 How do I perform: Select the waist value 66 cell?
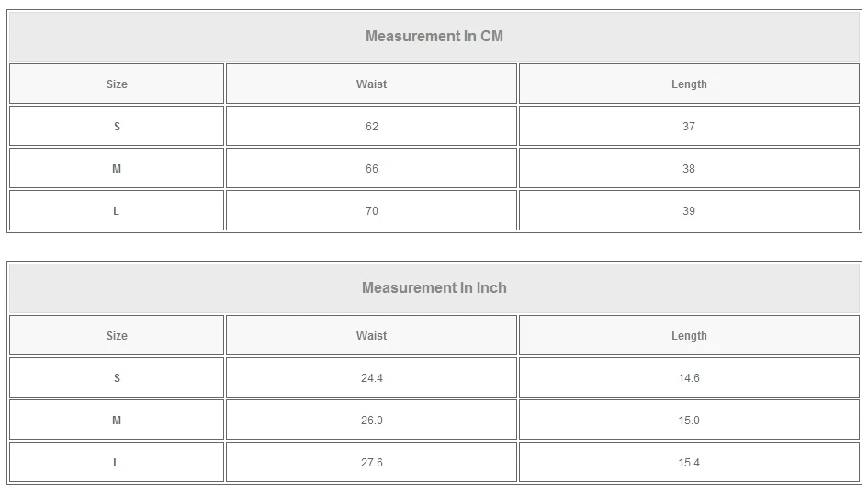coord(371,169)
